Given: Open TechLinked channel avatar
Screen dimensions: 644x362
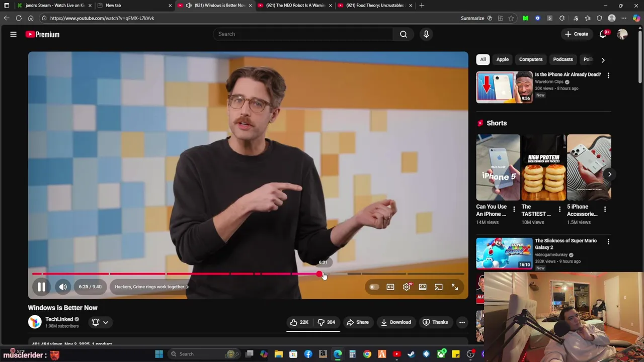Looking at the screenshot, I should pos(35,322).
